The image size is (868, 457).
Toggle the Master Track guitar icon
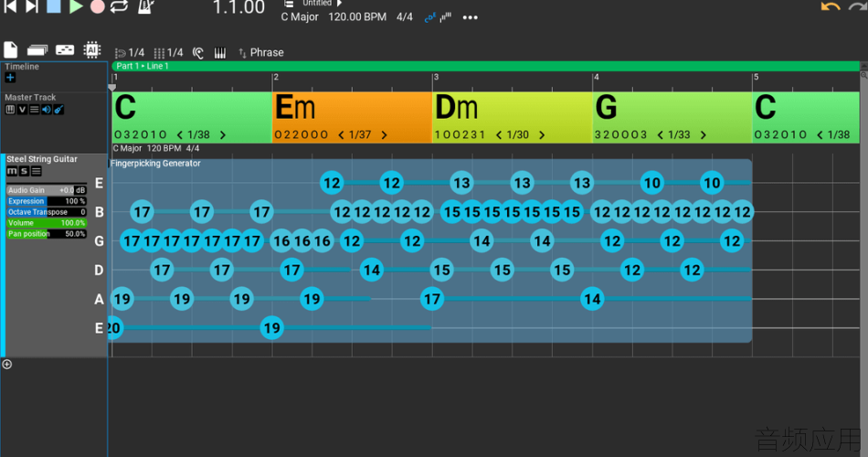coord(58,110)
